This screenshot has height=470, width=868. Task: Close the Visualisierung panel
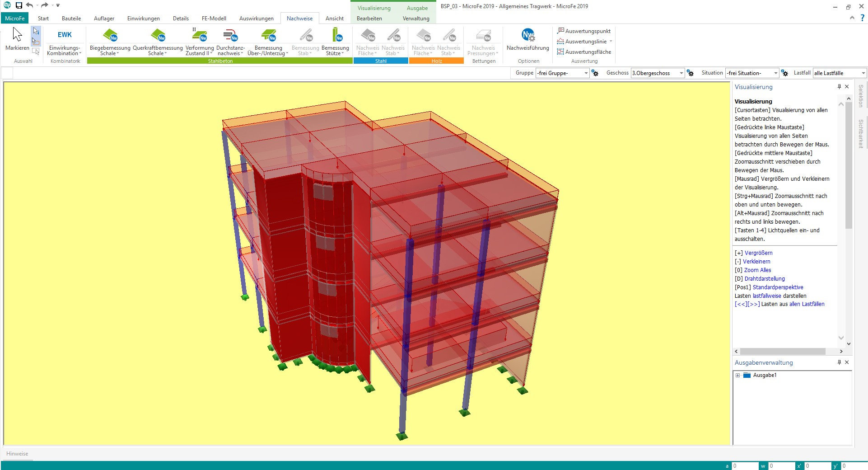[847, 87]
